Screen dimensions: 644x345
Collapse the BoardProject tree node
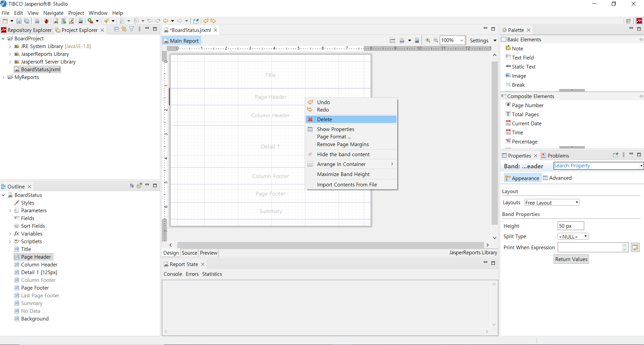[3, 39]
